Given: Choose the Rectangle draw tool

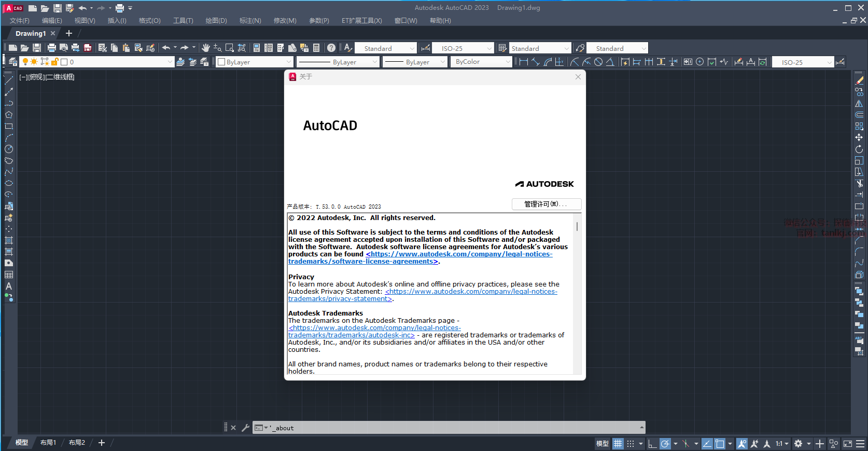Looking at the screenshot, I should (9, 126).
